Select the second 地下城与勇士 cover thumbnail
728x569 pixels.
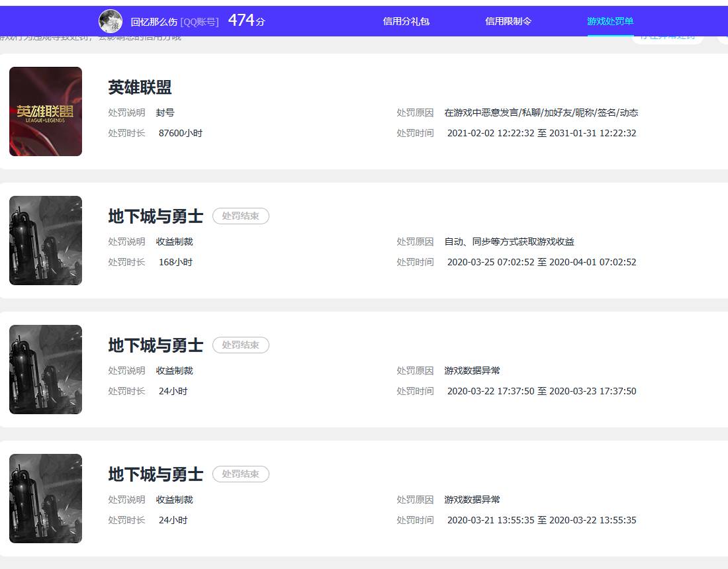pos(45,369)
